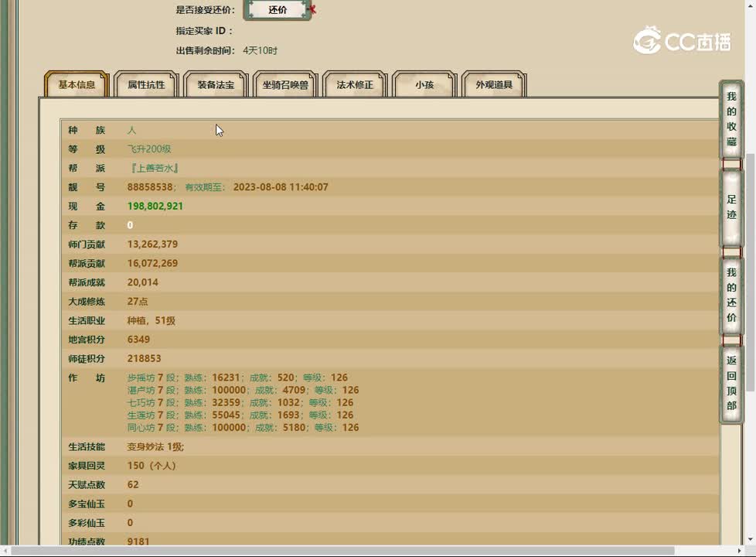Select 生活职业 value 种植，51级

[151, 320]
